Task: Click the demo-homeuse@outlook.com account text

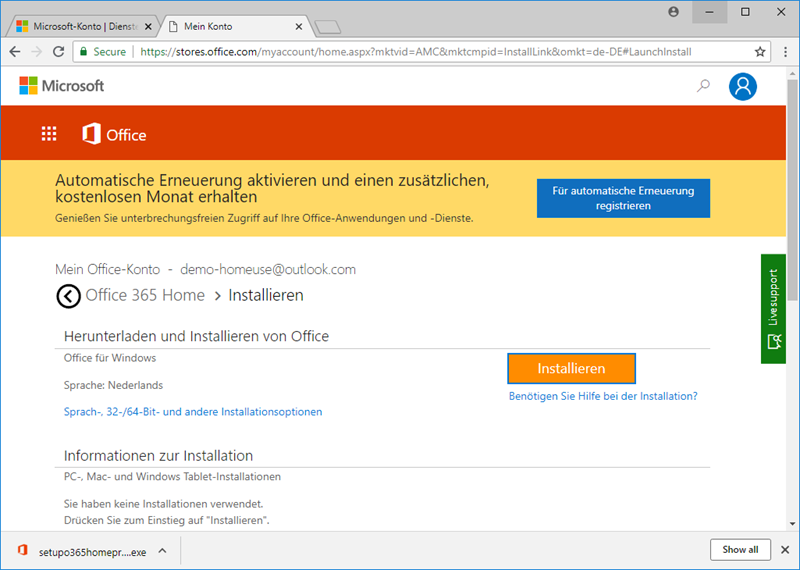Action: 268,269
